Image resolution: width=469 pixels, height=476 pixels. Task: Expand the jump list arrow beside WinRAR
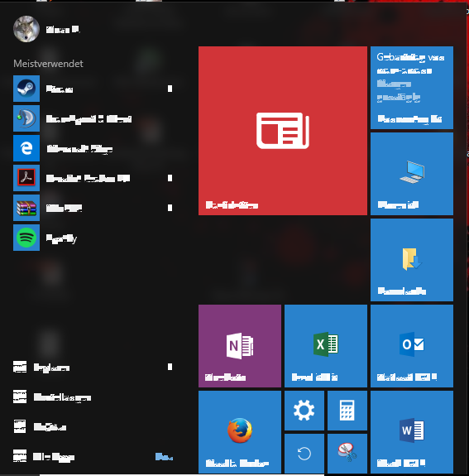[170, 208]
